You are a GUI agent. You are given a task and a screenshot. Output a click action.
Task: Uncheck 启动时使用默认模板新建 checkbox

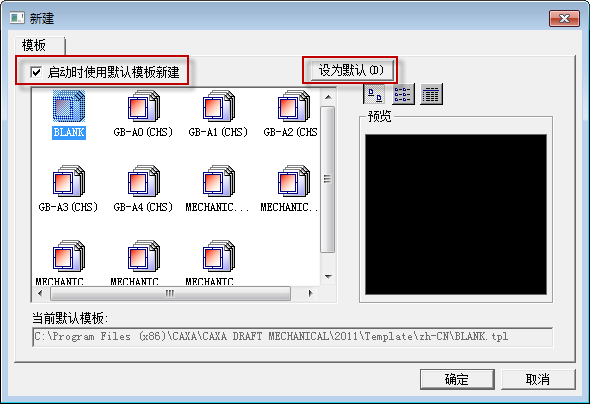36,72
